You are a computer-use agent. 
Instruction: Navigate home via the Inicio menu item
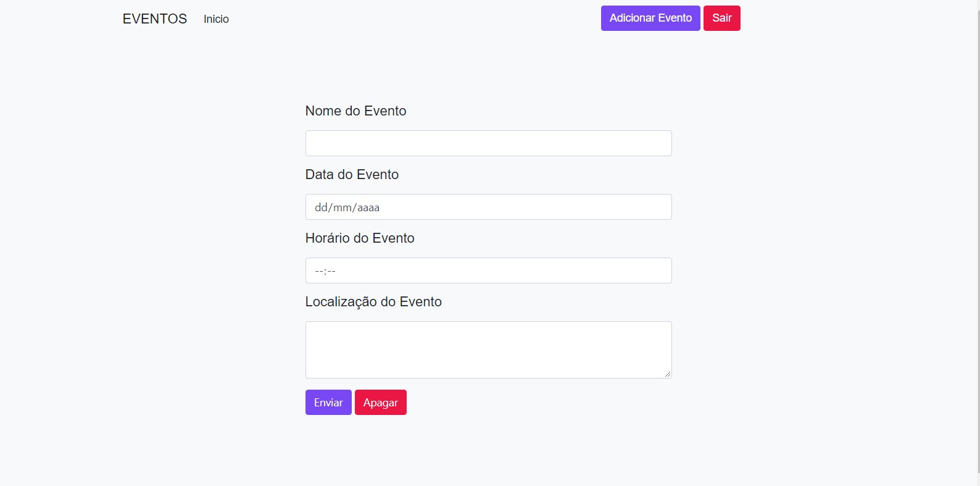(215, 19)
